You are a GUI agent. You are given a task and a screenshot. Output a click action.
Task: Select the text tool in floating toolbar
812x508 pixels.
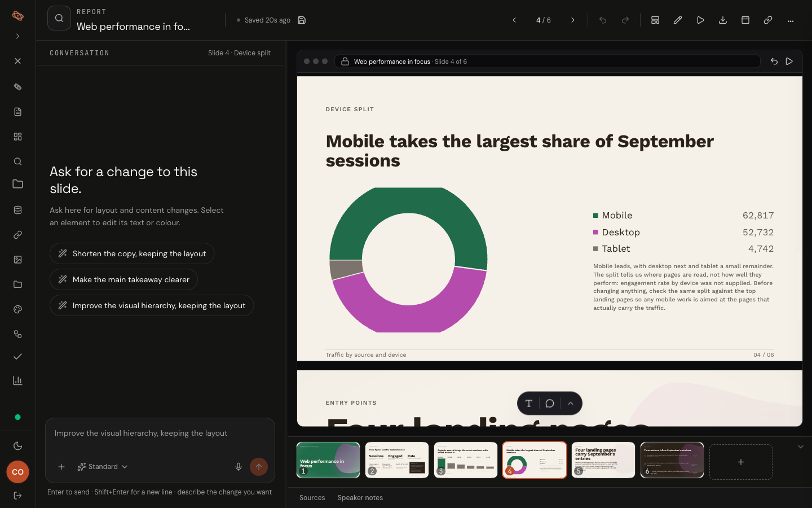point(529,403)
